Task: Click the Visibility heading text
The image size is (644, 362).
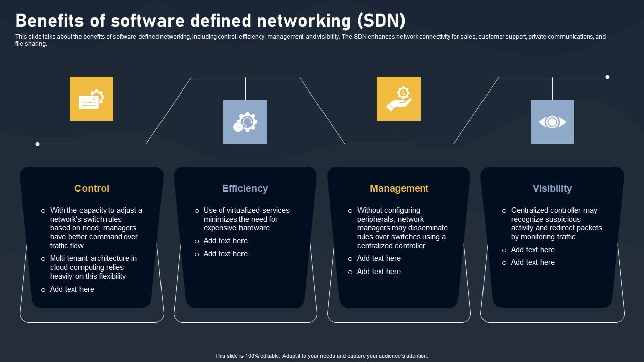Action: 552,188
